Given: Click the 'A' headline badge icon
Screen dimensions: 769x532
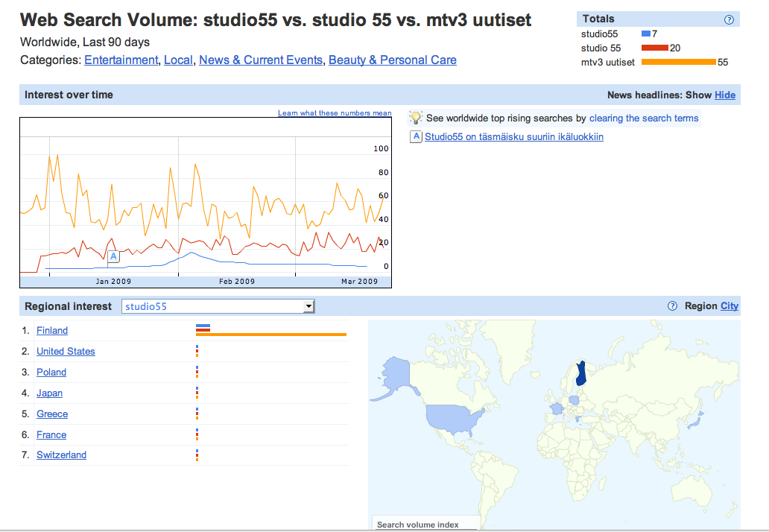Looking at the screenshot, I should pyautogui.click(x=416, y=136).
